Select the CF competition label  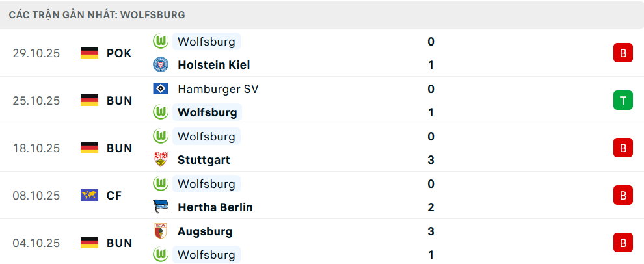click(x=114, y=195)
